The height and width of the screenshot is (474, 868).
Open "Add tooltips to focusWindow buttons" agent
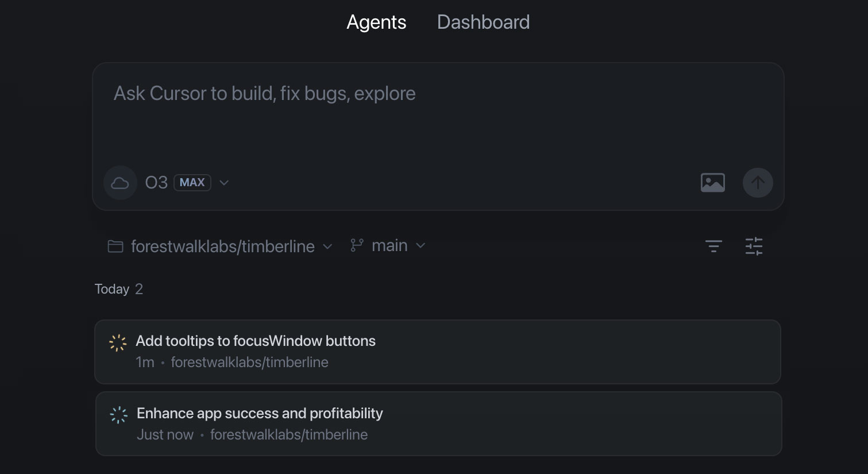point(255,341)
